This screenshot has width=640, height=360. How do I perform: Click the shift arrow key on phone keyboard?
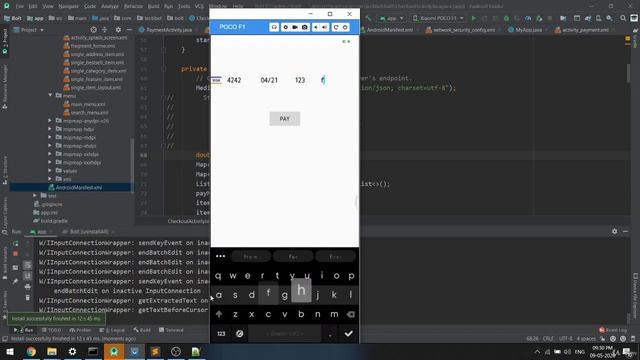coord(219,314)
